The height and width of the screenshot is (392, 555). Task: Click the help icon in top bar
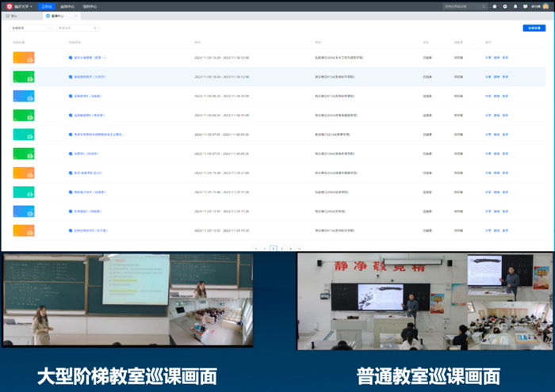[x=495, y=6]
